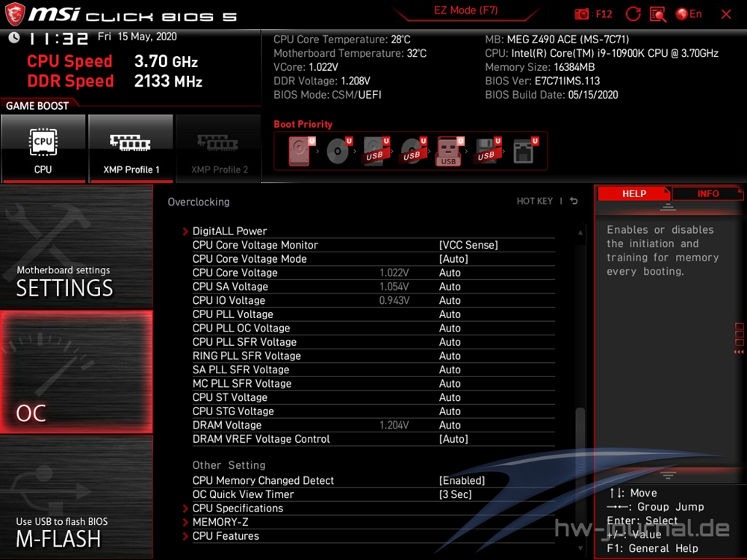Select the CPU Core Voltage Auto value field
Screen dimensions: 747x560
point(450,273)
